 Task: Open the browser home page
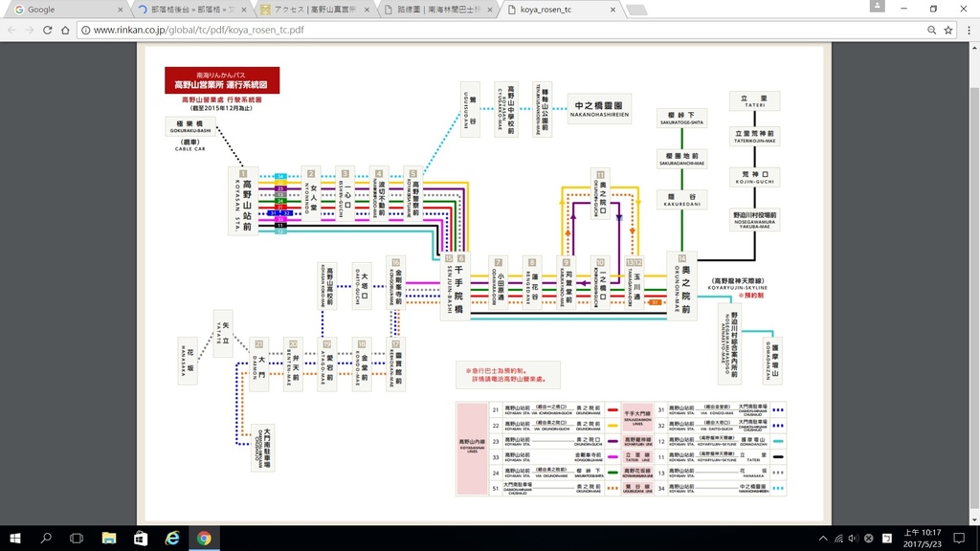point(65,30)
